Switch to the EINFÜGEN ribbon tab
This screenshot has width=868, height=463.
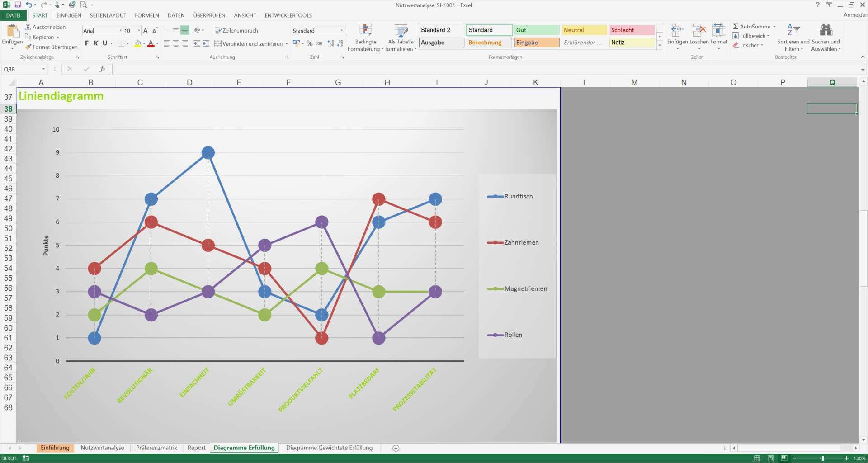coord(69,15)
